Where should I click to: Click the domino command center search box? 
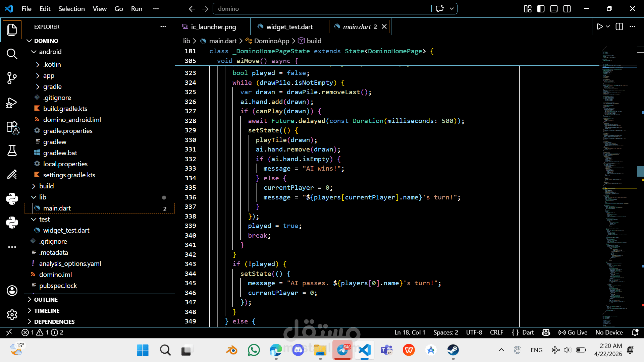pyautogui.click(x=322, y=9)
